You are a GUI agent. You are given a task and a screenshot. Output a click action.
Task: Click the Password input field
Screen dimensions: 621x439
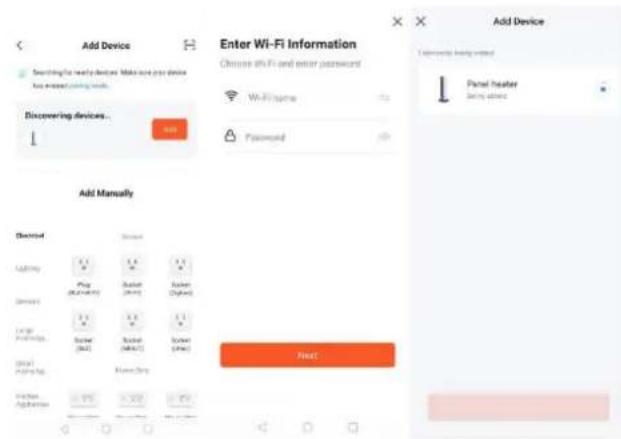click(x=308, y=137)
